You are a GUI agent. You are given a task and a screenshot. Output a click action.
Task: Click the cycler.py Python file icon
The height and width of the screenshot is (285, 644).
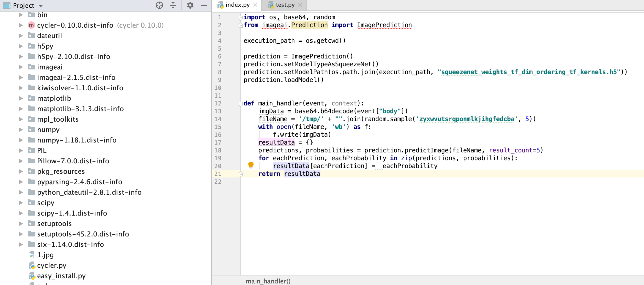tap(32, 265)
